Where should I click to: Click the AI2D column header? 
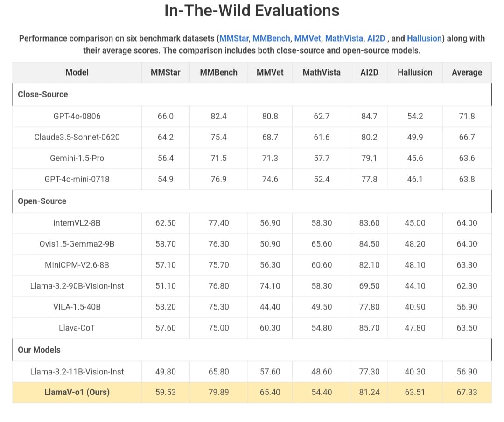click(369, 72)
